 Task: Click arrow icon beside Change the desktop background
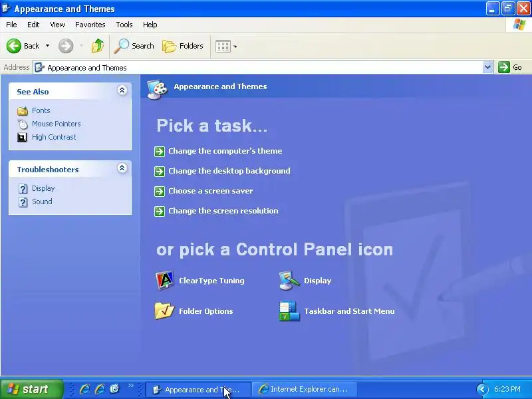[x=160, y=172]
